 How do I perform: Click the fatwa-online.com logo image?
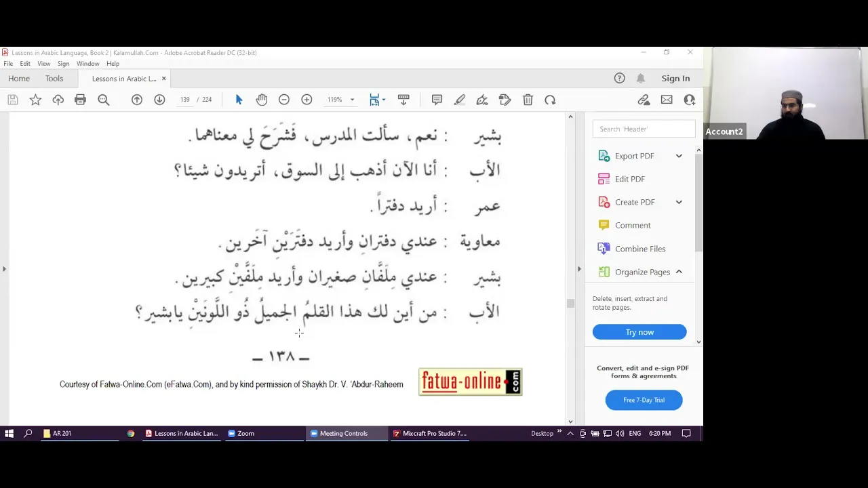470,382
